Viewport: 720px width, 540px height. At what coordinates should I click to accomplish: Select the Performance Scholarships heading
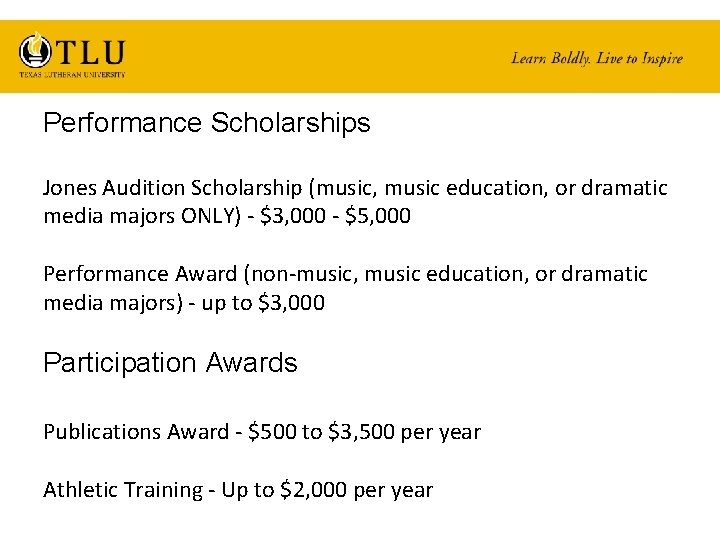click(x=207, y=123)
